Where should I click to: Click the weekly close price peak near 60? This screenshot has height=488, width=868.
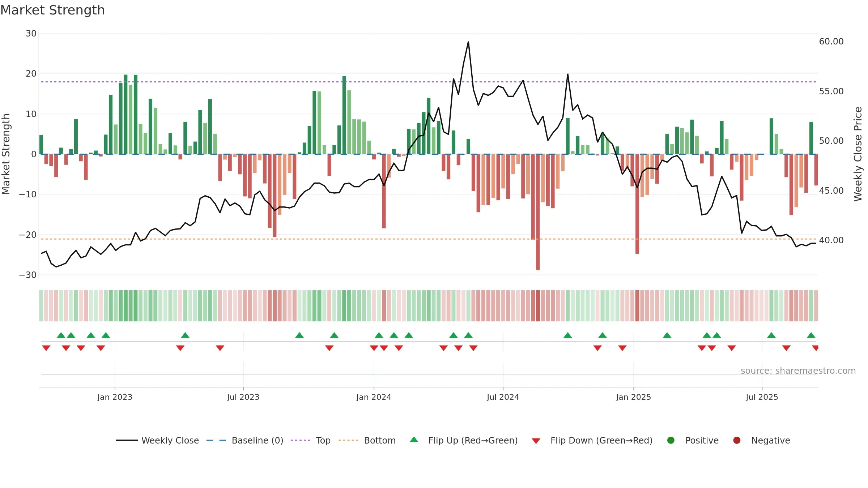pos(468,42)
